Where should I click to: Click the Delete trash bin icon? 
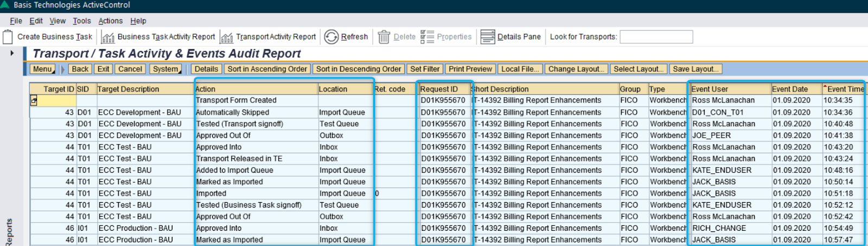pyautogui.click(x=384, y=37)
